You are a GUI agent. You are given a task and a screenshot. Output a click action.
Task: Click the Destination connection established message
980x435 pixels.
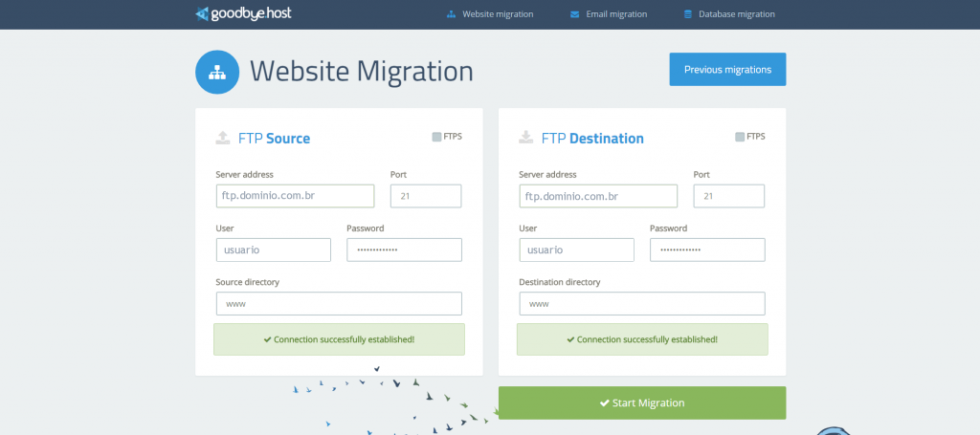point(642,339)
